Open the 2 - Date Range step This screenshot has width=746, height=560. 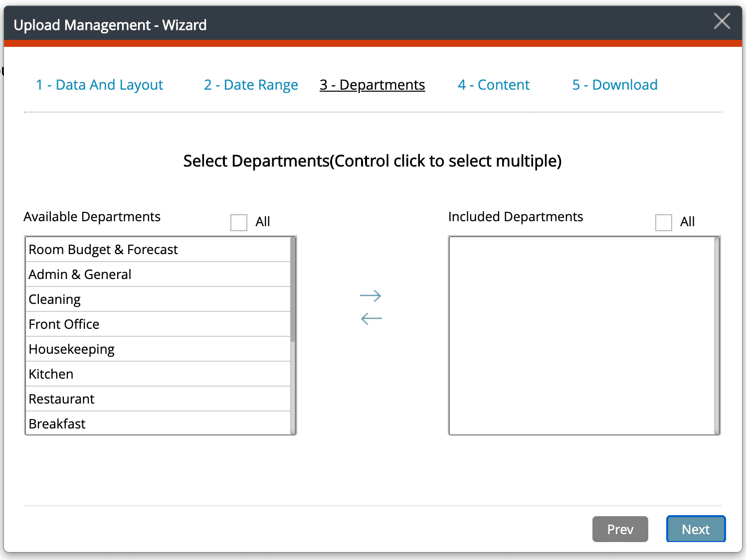click(251, 85)
